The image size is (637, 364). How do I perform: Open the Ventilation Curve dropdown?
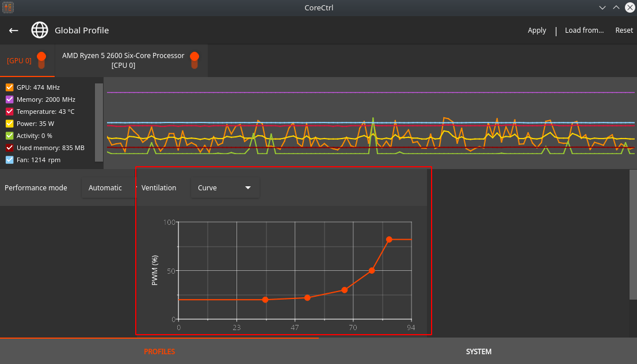224,188
